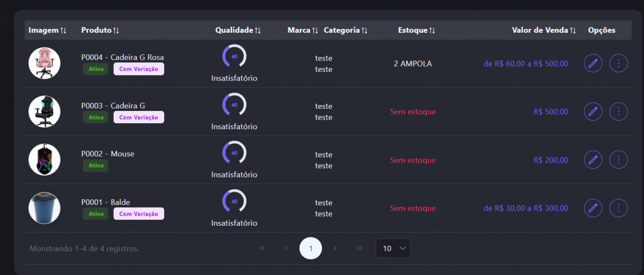644x275 pixels.
Task: Click the edit pencil for P0003 Cadeira G
Action: tap(593, 112)
